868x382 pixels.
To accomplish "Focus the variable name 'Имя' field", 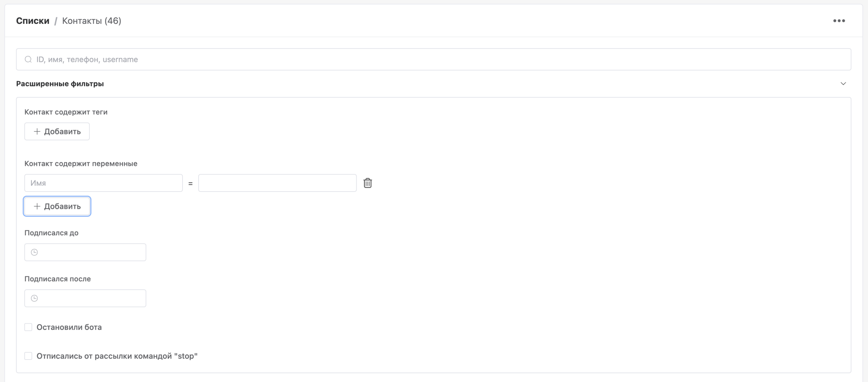I will click(x=103, y=183).
